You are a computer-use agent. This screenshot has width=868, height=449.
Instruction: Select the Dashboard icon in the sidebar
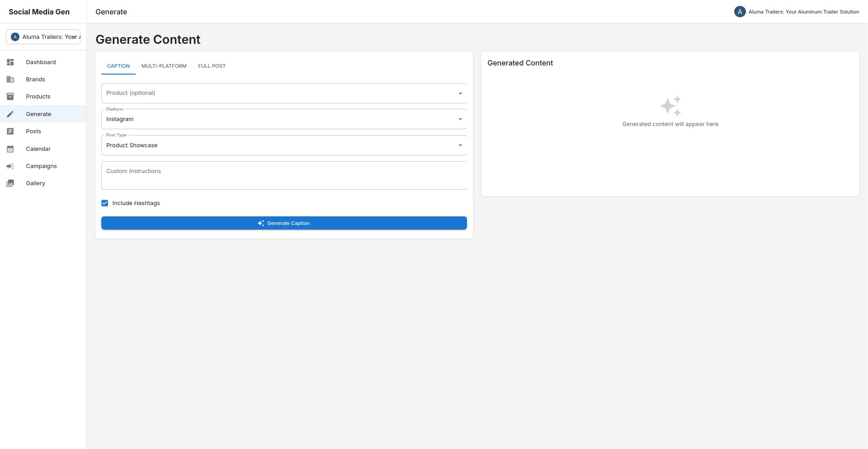10,62
